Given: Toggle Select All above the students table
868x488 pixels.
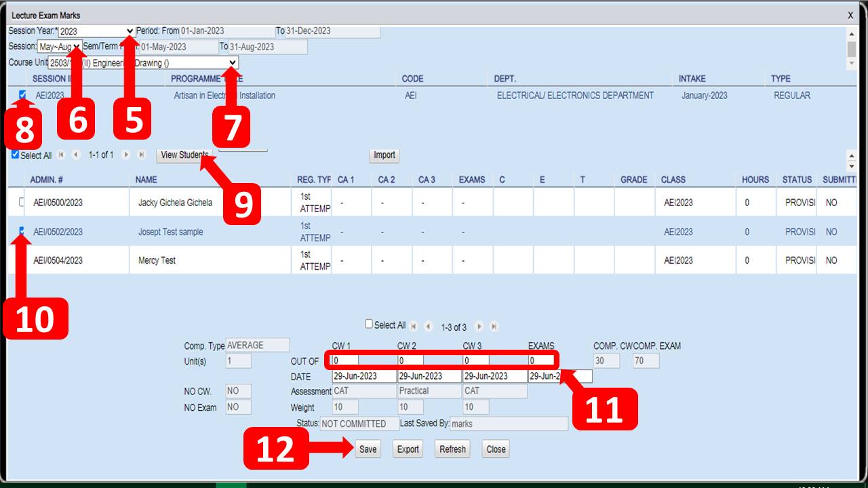Looking at the screenshot, I should coord(16,155).
